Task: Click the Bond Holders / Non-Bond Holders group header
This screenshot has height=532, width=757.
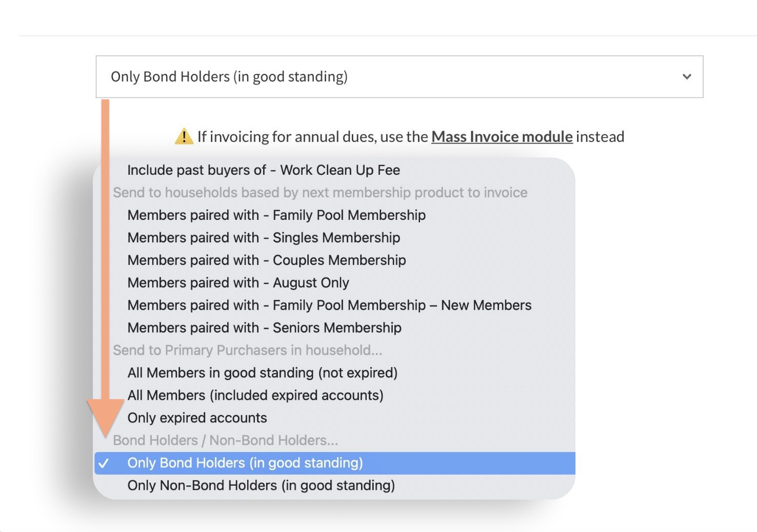Action: click(225, 441)
